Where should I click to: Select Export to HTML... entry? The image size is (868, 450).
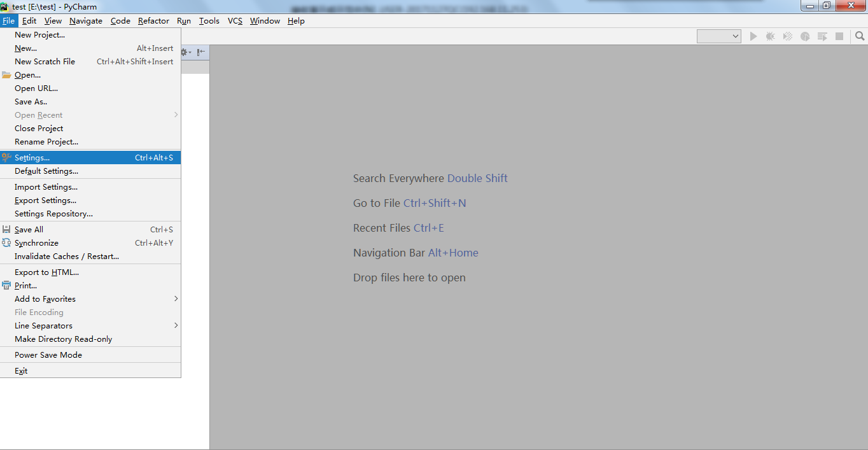[x=90, y=272]
